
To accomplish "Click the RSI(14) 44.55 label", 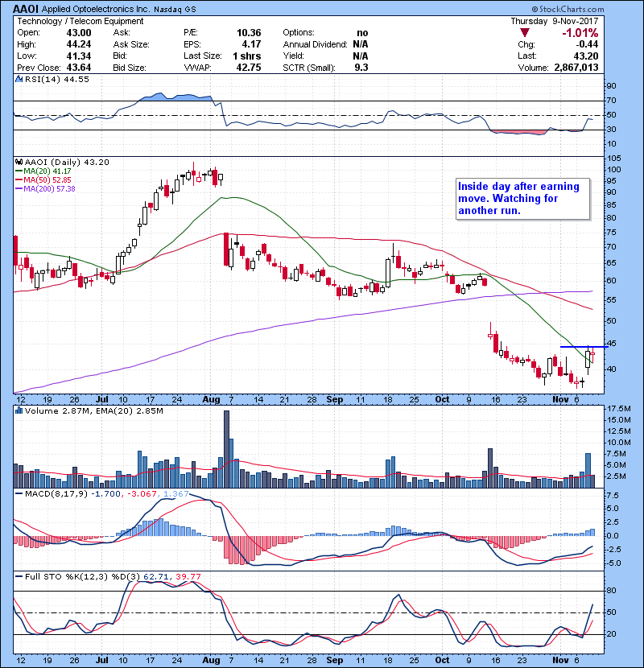I will tap(56, 79).
